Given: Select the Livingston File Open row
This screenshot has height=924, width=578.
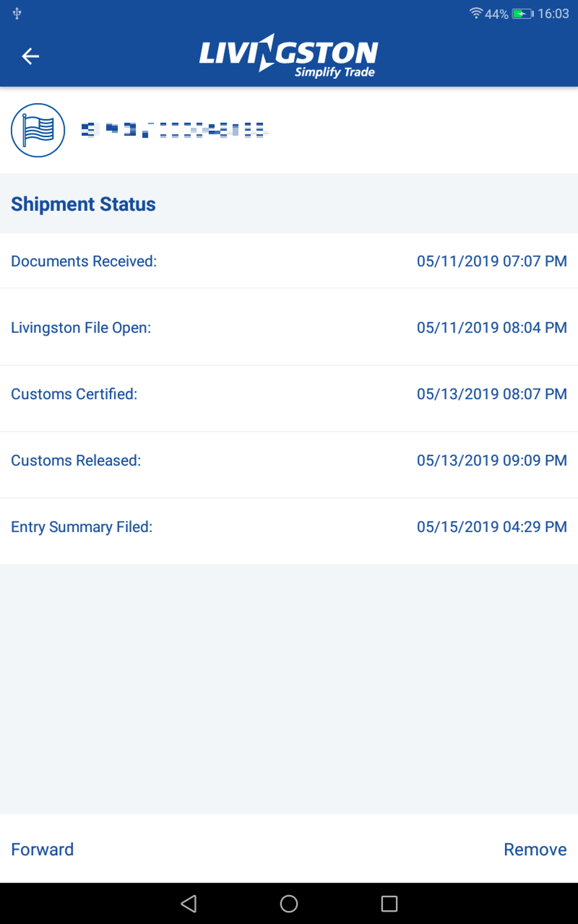Looking at the screenshot, I should [289, 327].
